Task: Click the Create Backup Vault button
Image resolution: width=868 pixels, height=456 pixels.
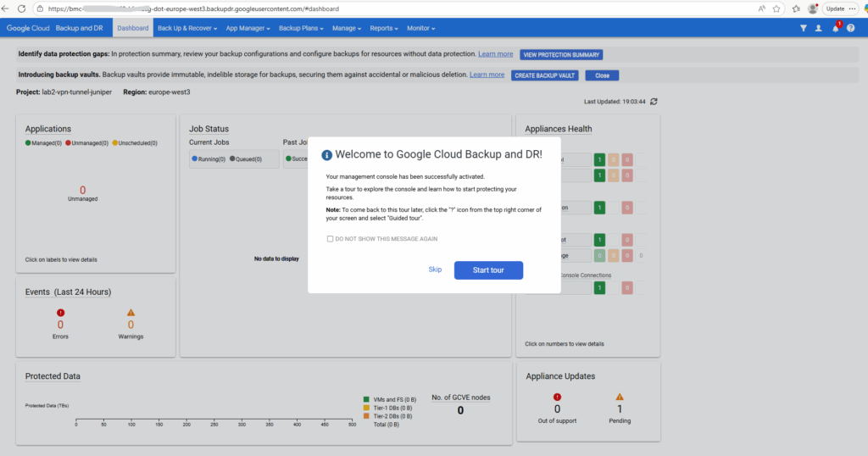Action: [545, 75]
